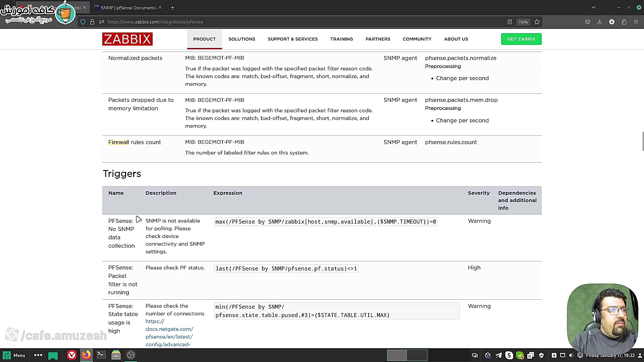Click Firefox tracking protection shield icon
The height and width of the screenshot is (362, 644).
(x=83, y=22)
